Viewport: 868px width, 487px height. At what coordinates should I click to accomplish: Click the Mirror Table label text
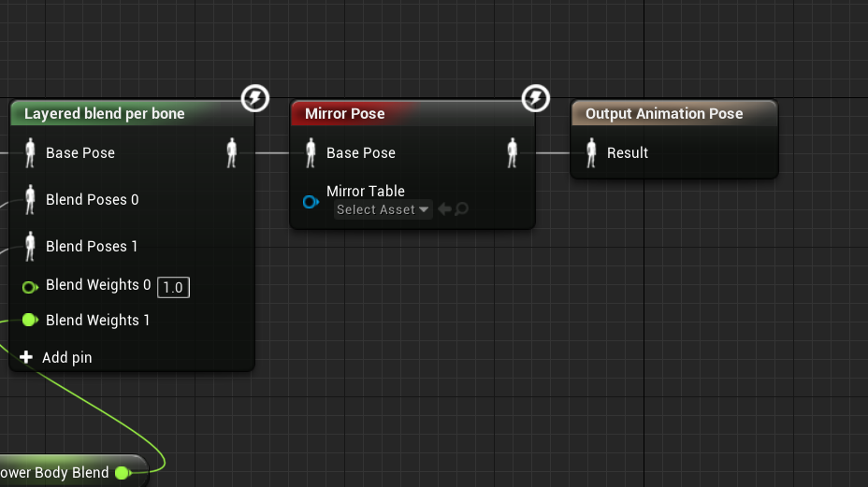pyautogui.click(x=366, y=191)
